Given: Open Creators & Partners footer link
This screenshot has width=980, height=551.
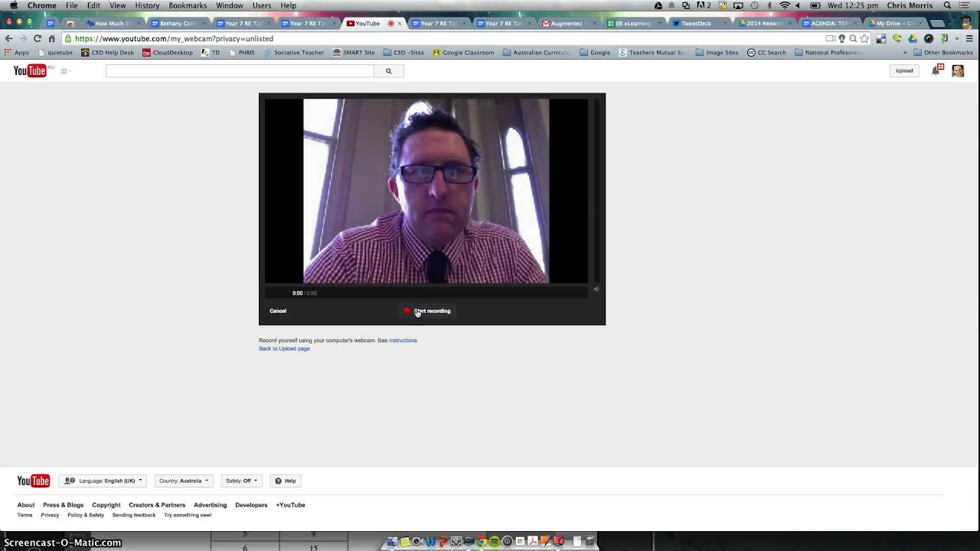Looking at the screenshot, I should pos(157,505).
